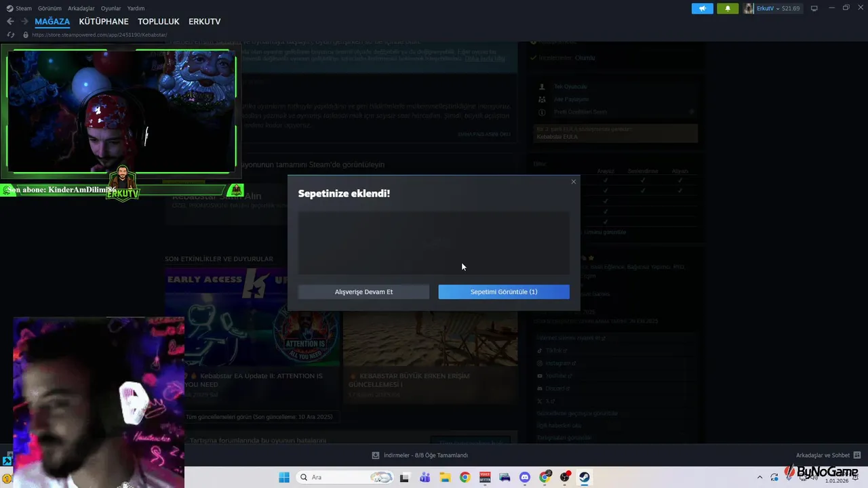This screenshot has height=488, width=868.
Task: Switch to the KÜTÜPHANE tab
Action: coord(104,22)
